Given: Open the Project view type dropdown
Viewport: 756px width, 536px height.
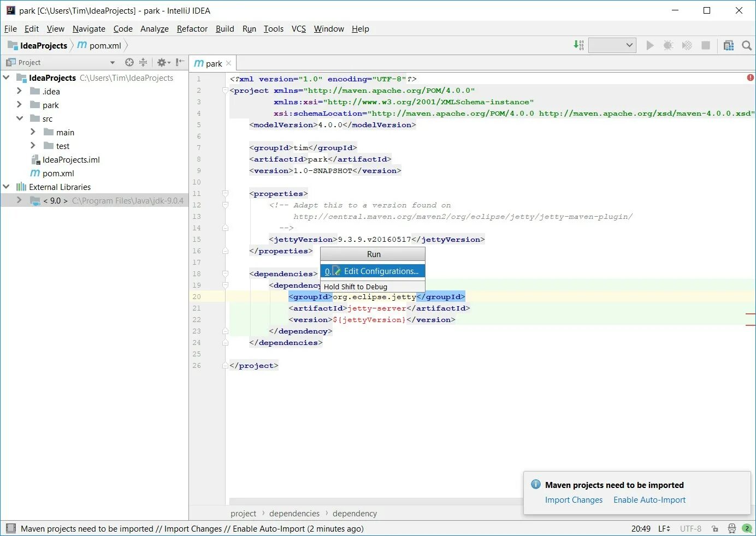Looking at the screenshot, I should click(112, 62).
